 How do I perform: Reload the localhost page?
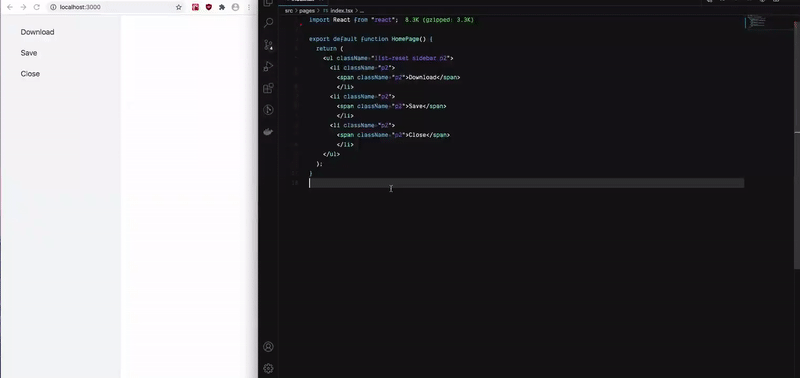(x=37, y=7)
